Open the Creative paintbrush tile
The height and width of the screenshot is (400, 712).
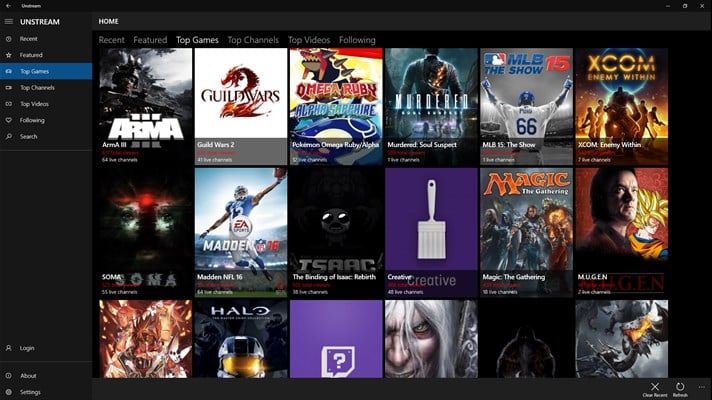pyautogui.click(x=431, y=232)
